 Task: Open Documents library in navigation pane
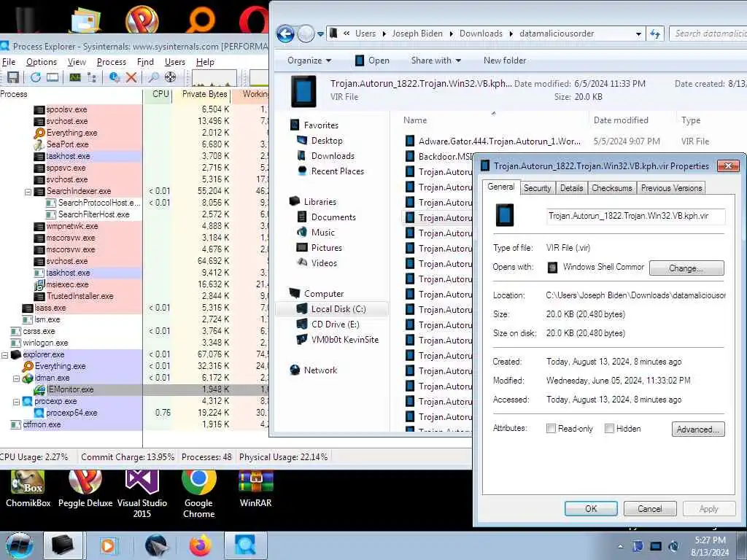tap(333, 217)
